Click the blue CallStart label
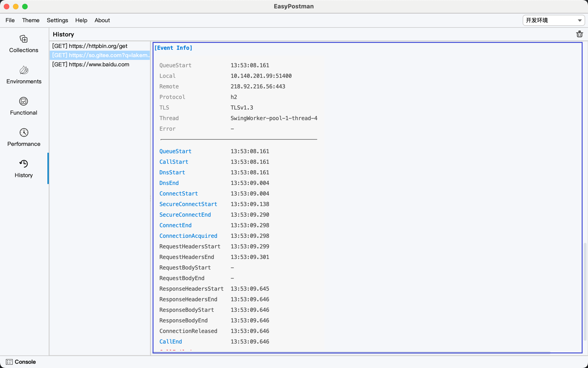 click(174, 162)
